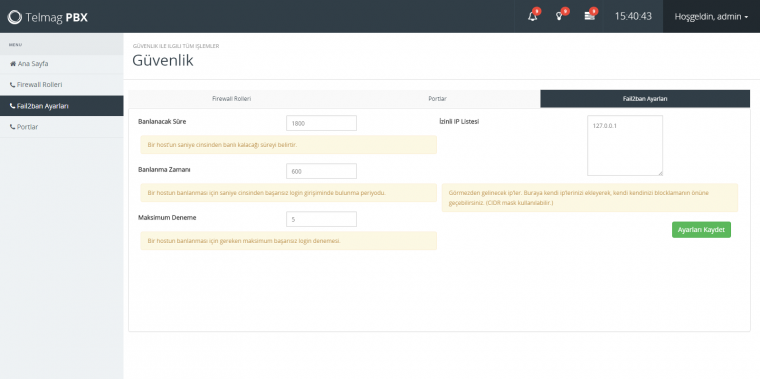Screen dimensions: 760x379
Task: Click the Banlanma Zamanı label
Action: point(164,170)
